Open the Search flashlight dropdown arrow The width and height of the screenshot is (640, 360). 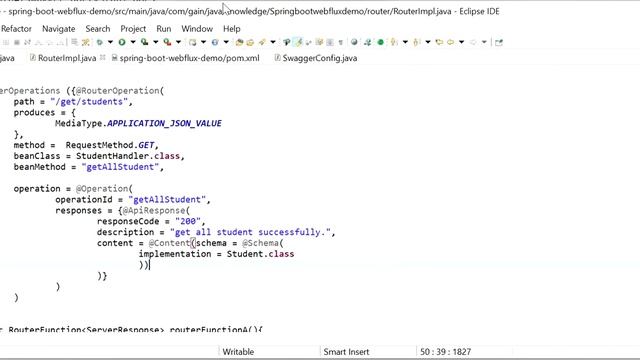[x=273, y=42]
